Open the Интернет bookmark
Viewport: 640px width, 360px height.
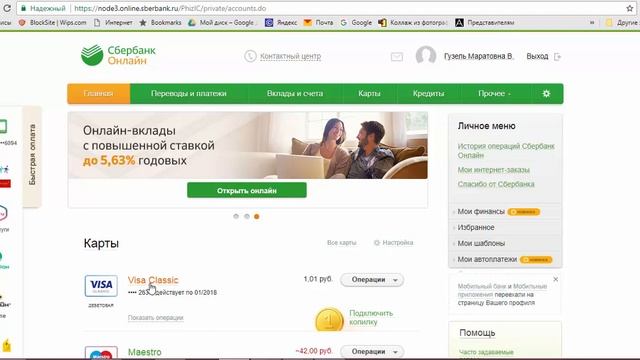(x=114, y=23)
